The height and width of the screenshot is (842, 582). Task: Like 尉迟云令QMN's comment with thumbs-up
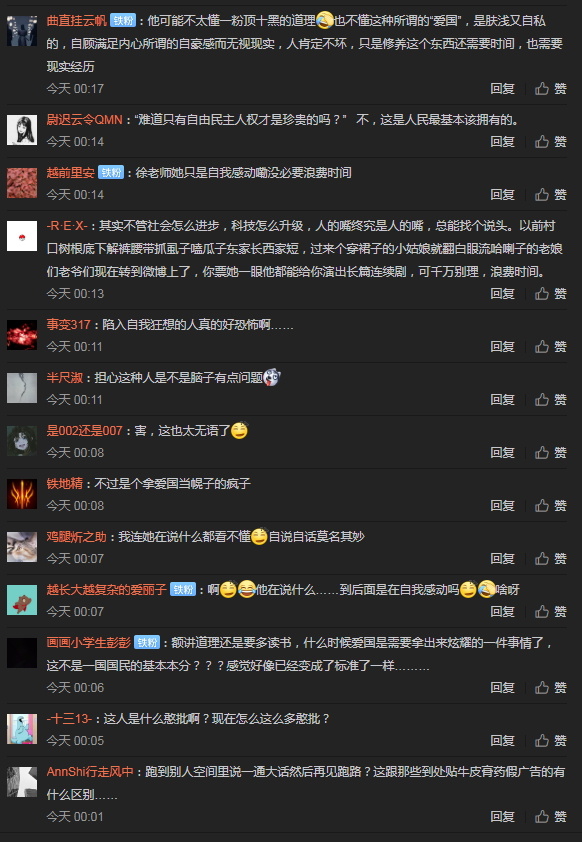click(x=551, y=142)
